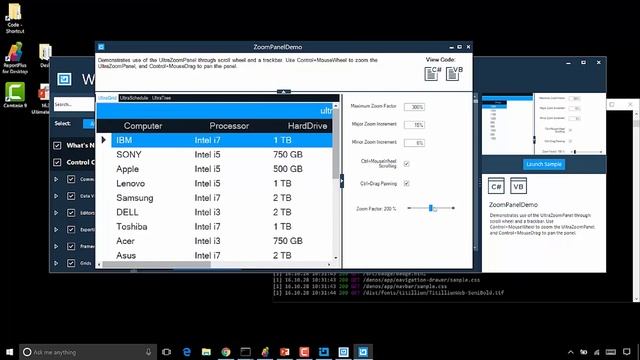Uncheck the Grids category checkbox

[x=71, y=263]
